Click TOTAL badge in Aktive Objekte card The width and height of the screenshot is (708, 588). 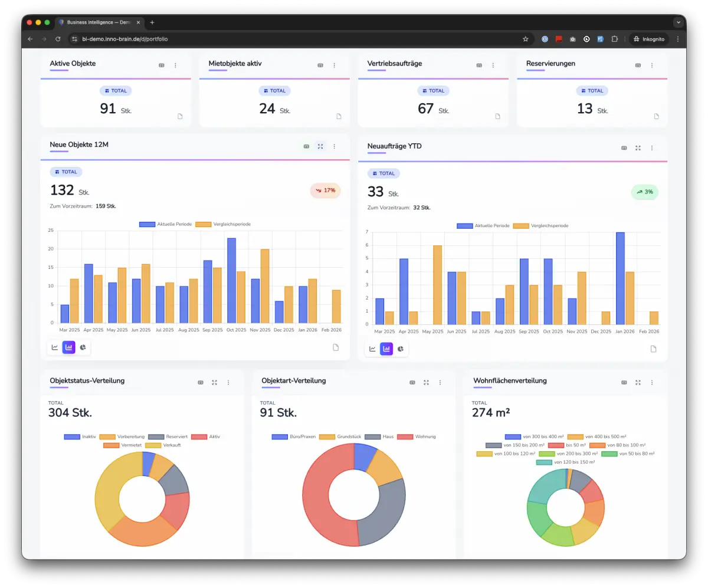pos(116,91)
